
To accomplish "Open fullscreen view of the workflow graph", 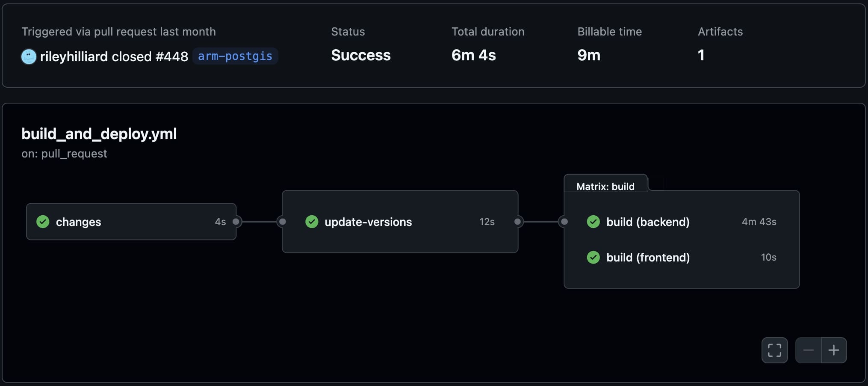I will (774, 350).
